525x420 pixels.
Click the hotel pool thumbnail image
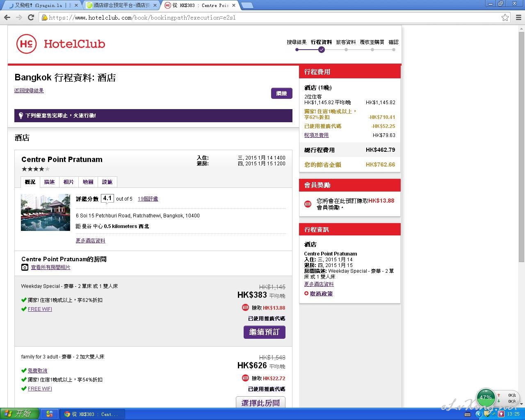tap(46, 212)
